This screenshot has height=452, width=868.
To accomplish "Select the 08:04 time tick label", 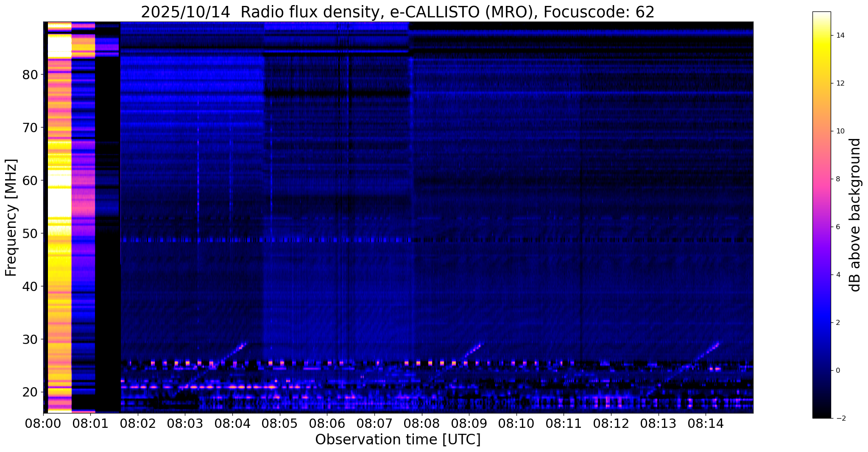I will 232,424.
